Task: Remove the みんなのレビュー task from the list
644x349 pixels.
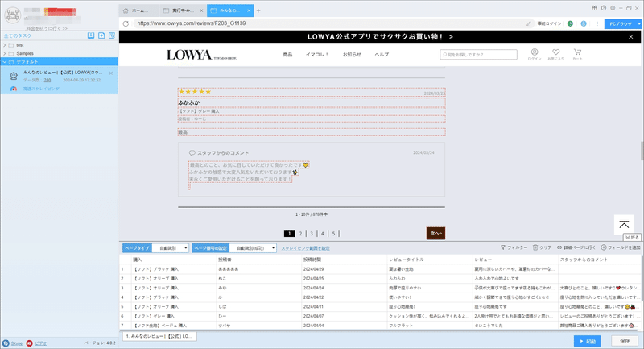Action: pyautogui.click(x=111, y=73)
